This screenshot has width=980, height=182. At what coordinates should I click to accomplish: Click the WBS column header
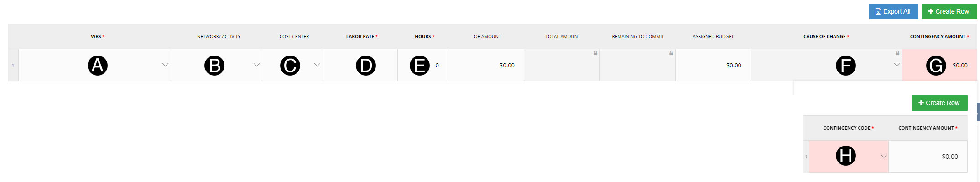point(98,37)
